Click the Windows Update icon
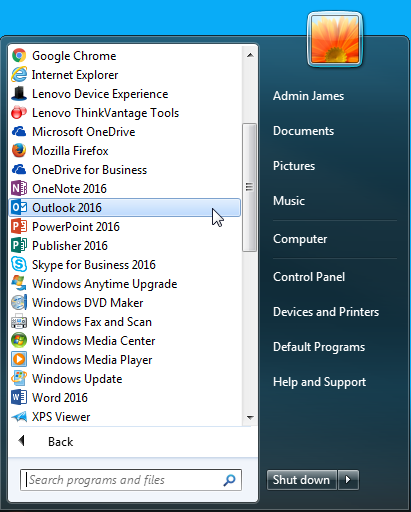The width and height of the screenshot is (411, 512). point(19,378)
